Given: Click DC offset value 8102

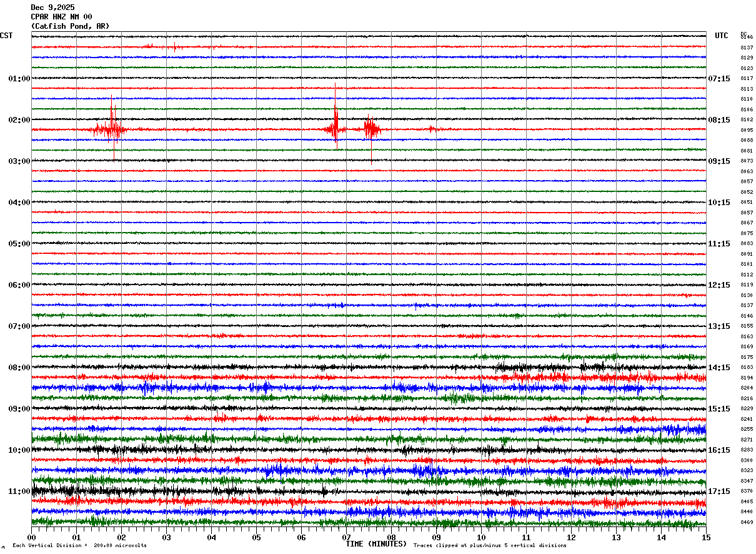Looking at the screenshot, I should pyautogui.click(x=747, y=120).
